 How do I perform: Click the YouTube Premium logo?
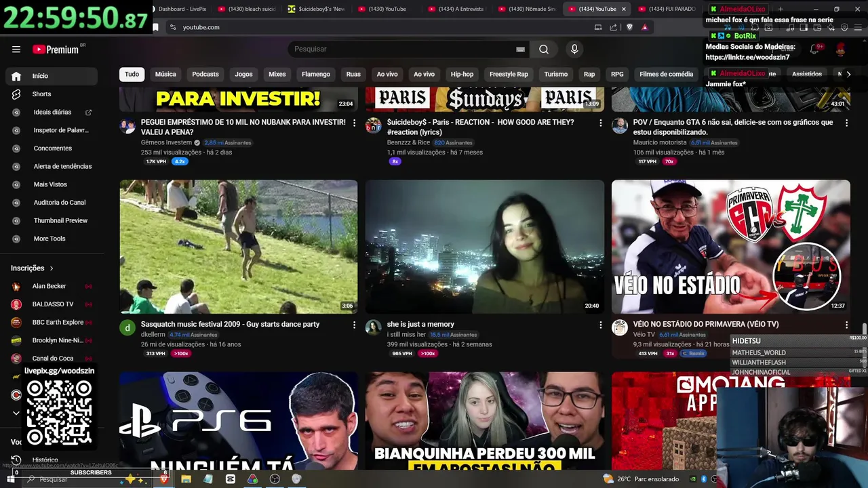coord(56,49)
